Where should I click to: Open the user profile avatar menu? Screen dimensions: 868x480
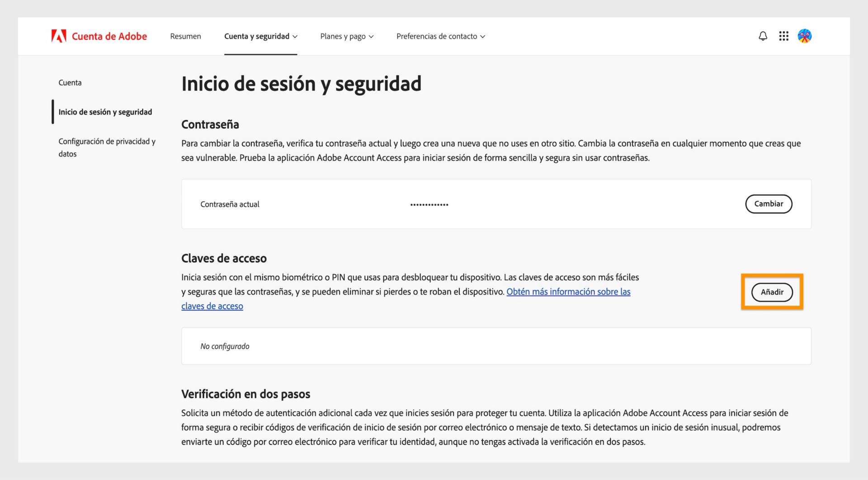click(805, 36)
